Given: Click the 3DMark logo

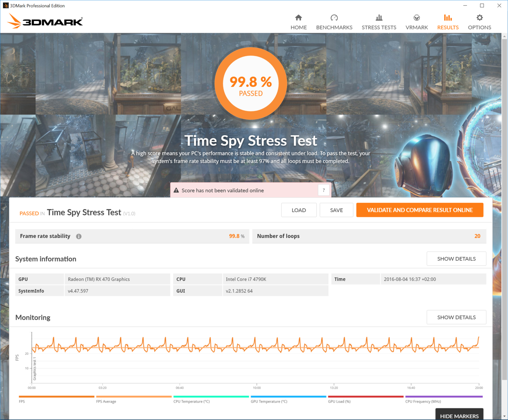Looking at the screenshot, I should (45, 21).
